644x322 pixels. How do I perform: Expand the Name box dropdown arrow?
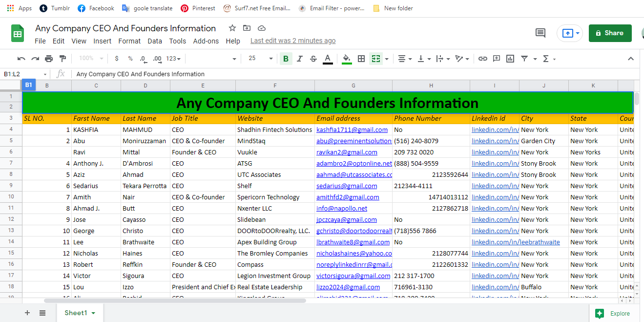coord(45,74)
